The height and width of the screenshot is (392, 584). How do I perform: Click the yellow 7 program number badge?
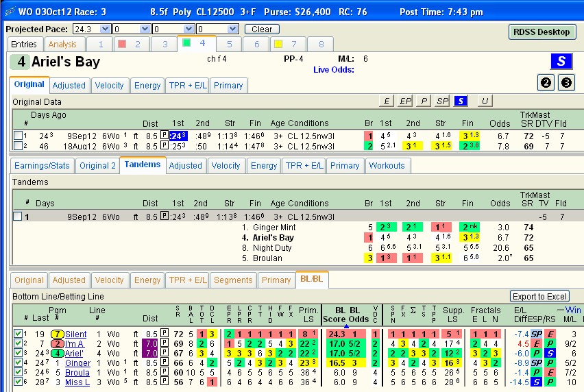(x=58, y=334)
